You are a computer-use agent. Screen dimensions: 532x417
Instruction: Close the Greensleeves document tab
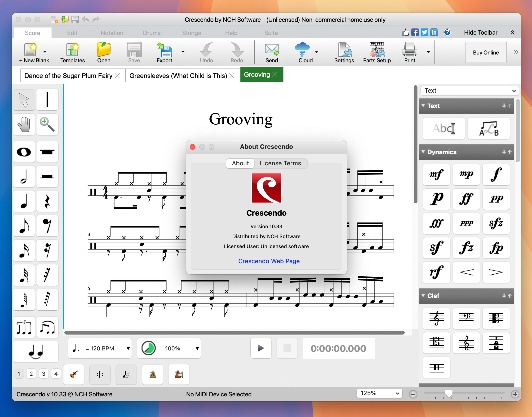pos(232,76)
